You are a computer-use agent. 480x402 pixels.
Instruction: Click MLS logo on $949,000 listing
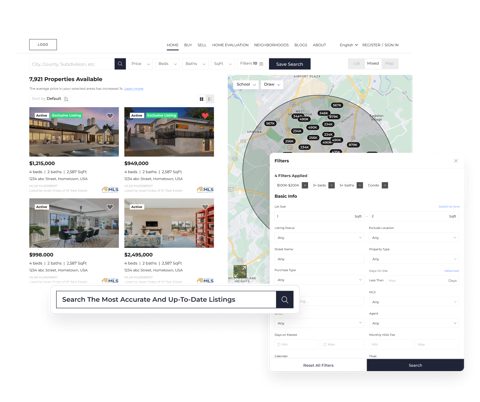(x=205, y=189)
